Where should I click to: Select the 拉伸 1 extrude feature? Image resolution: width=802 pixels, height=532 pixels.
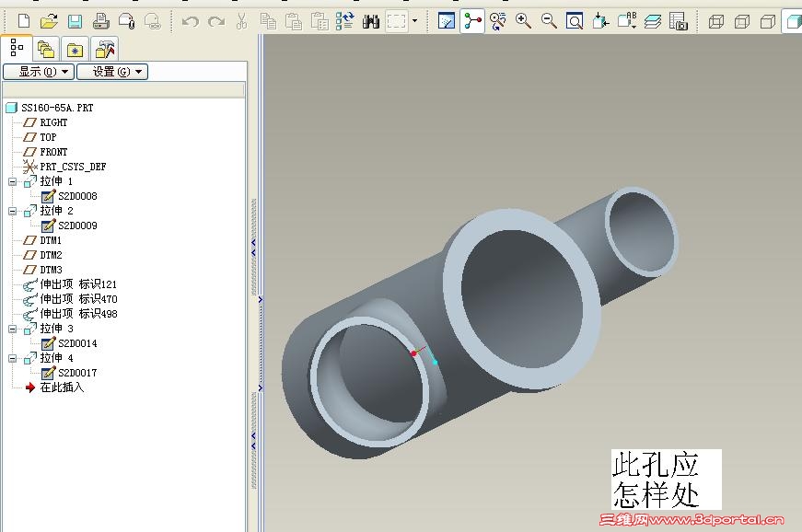click(49, 181)
